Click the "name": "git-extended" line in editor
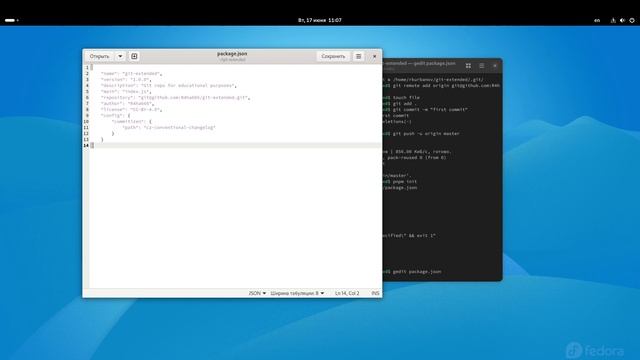640x360 pixels. [x=131, y=73]
